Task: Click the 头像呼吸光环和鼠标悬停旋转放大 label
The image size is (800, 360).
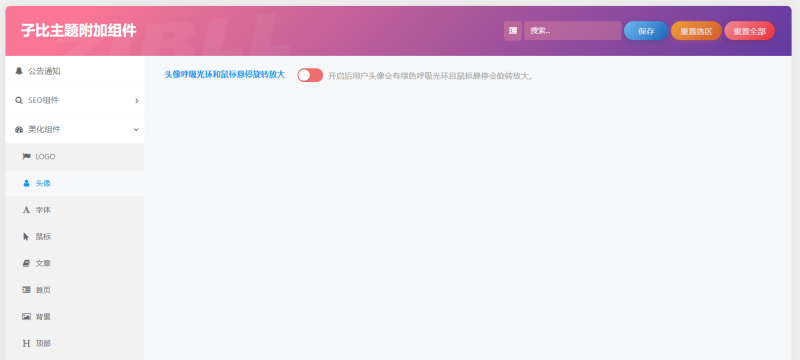Action: [224, 74]
